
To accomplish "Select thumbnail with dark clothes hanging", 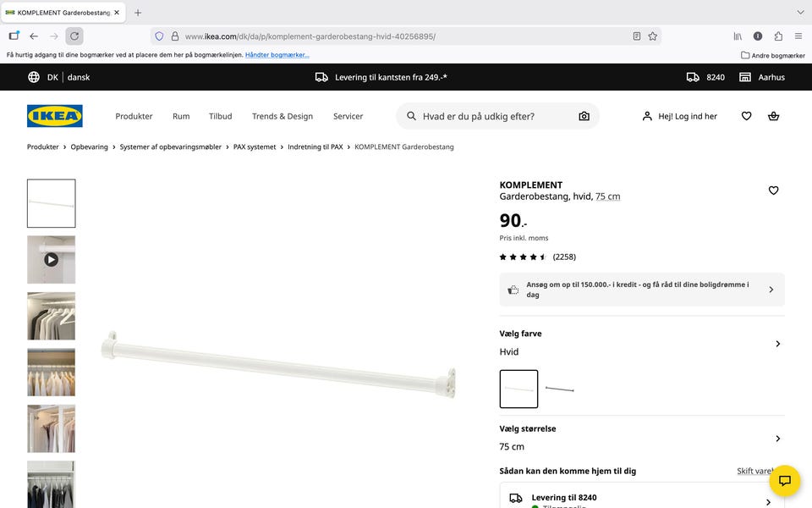I will (52, 484).
